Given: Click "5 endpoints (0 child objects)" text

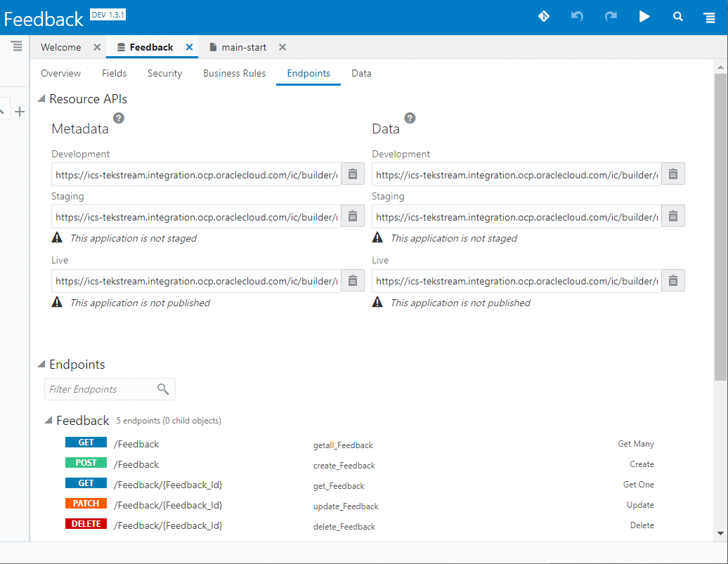Looking at the screenshot, I should click(169, 421).
